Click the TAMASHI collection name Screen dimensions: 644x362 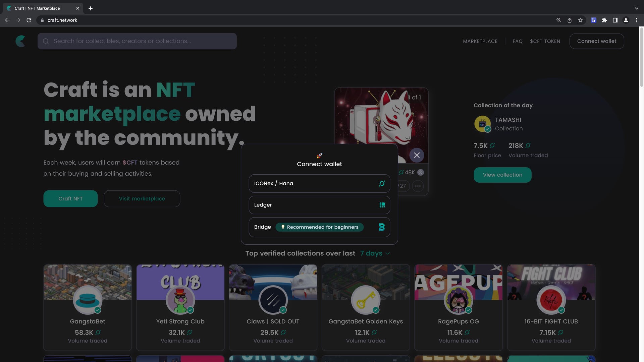tap(508, 120)
